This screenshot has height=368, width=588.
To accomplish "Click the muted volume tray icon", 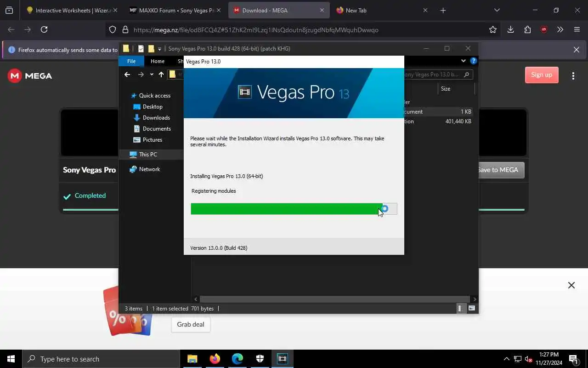I will pos(529,359).
